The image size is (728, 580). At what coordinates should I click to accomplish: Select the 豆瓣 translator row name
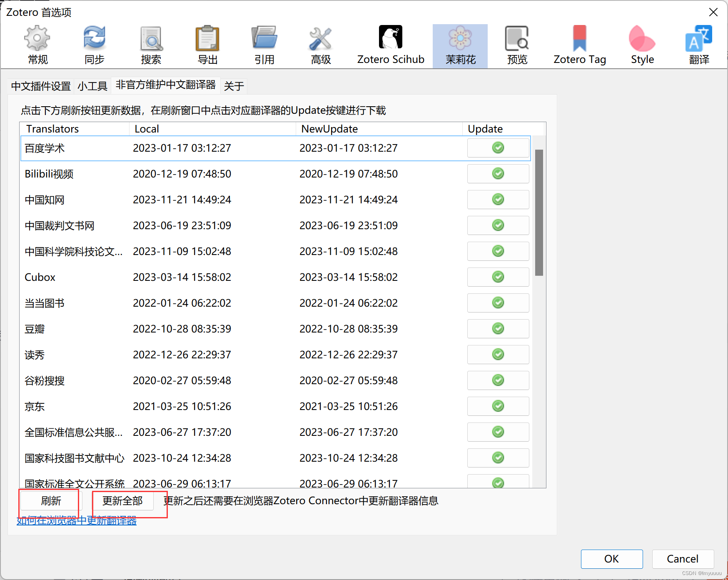tap(35, 329)
